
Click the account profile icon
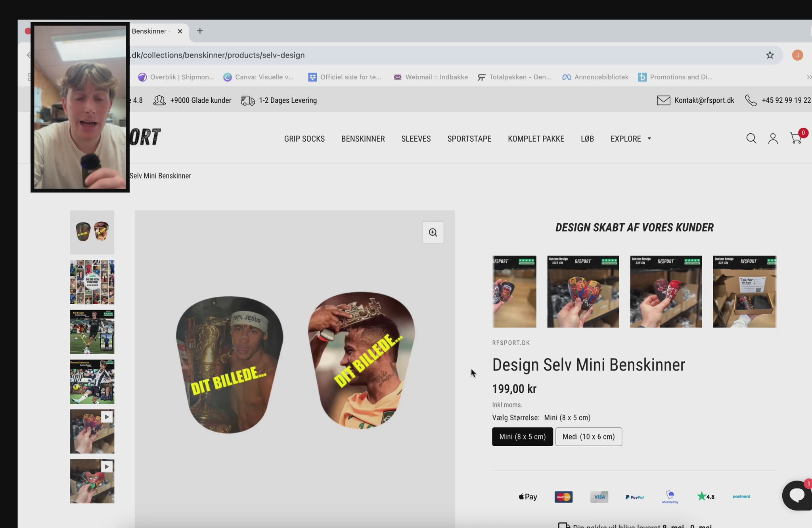coord(773,138)
